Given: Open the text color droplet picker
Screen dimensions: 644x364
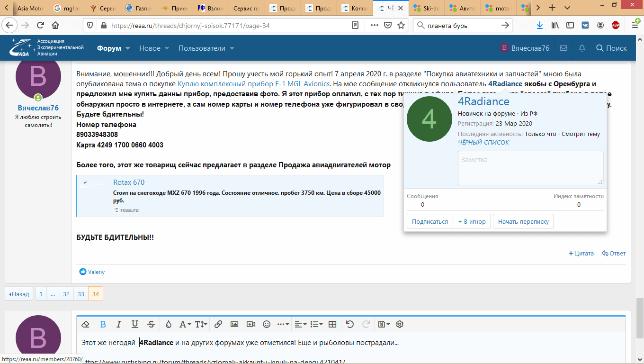Looking at the screenshot, I should pos(168,324).
